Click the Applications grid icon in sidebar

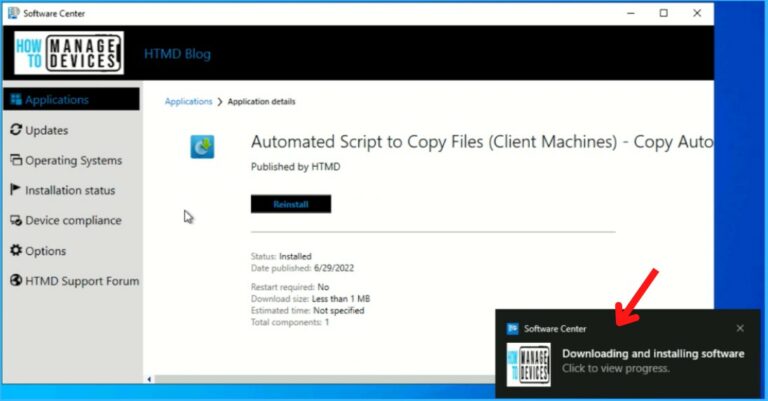click(x=16, y=99)
